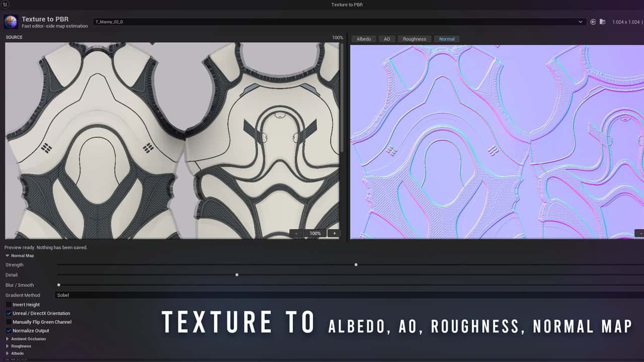Open the T_Manny_02_D texture dropdown
Image resolution: width=644 pixels, height=362 pixels.
[x=339, y=22]
